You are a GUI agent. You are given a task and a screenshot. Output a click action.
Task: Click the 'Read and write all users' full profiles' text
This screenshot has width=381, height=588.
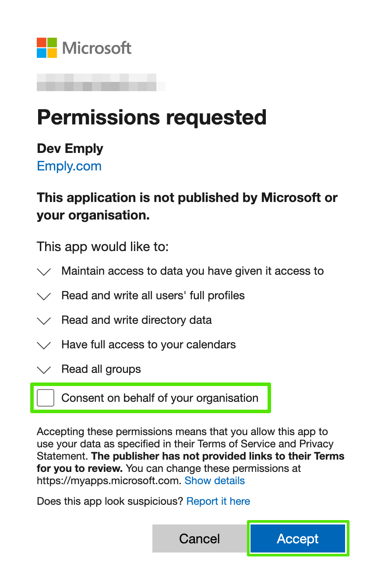pos(153,295)
